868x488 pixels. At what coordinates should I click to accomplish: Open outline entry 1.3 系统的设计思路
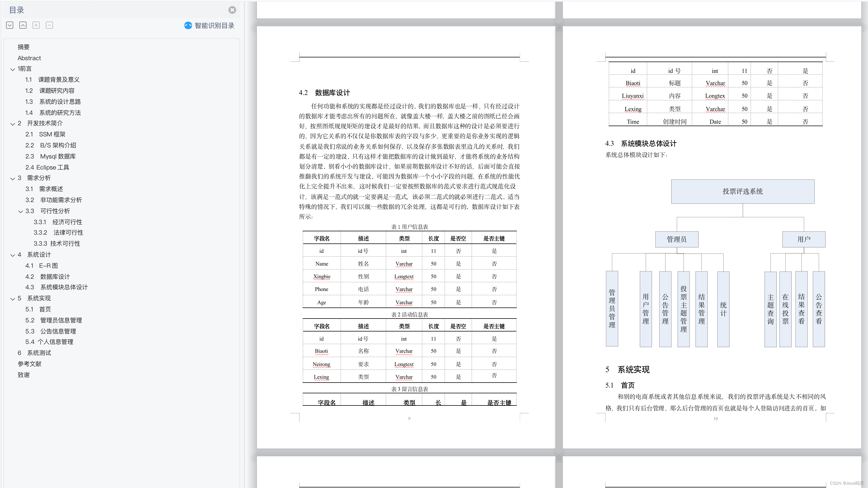[x=53, y=102]
